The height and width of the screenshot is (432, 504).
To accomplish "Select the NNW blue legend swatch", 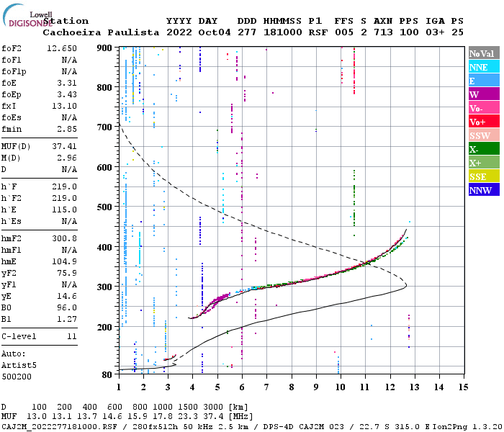I will click(484, 189).
